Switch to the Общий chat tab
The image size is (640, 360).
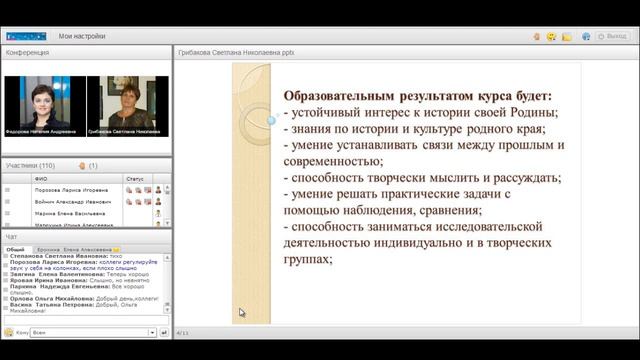tap(16, 249)
